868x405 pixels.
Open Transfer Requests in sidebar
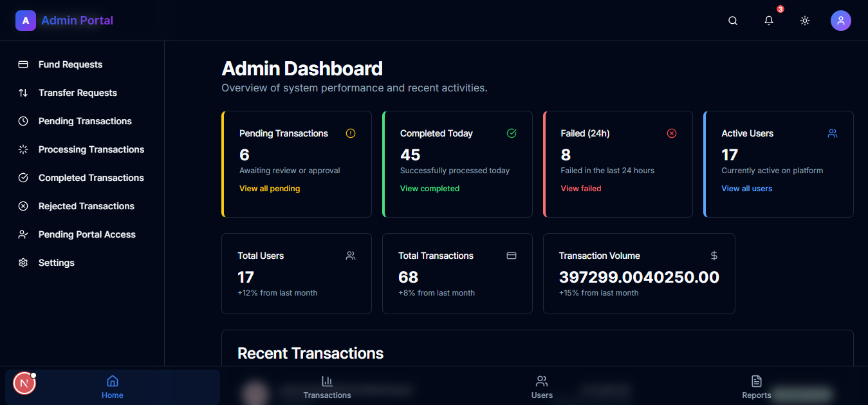tap(82, 93)
